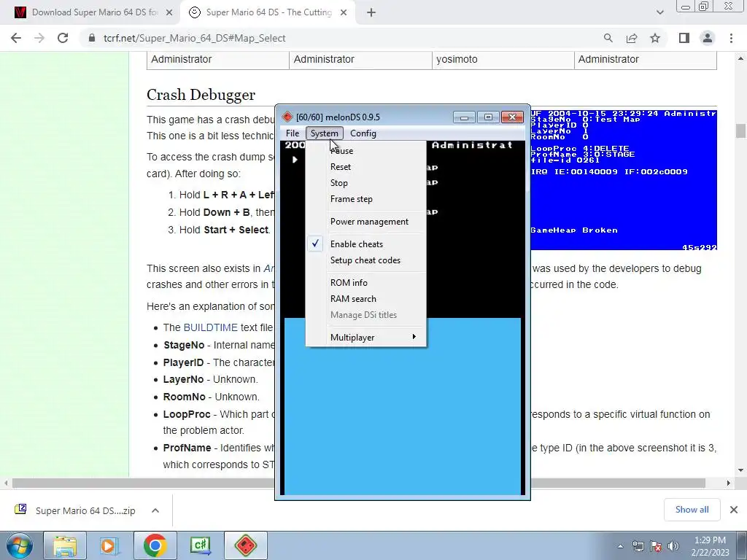The image size is (747, 560).
Task: Click the melonDS taskbar icon
Action: [x=246, y=545]
